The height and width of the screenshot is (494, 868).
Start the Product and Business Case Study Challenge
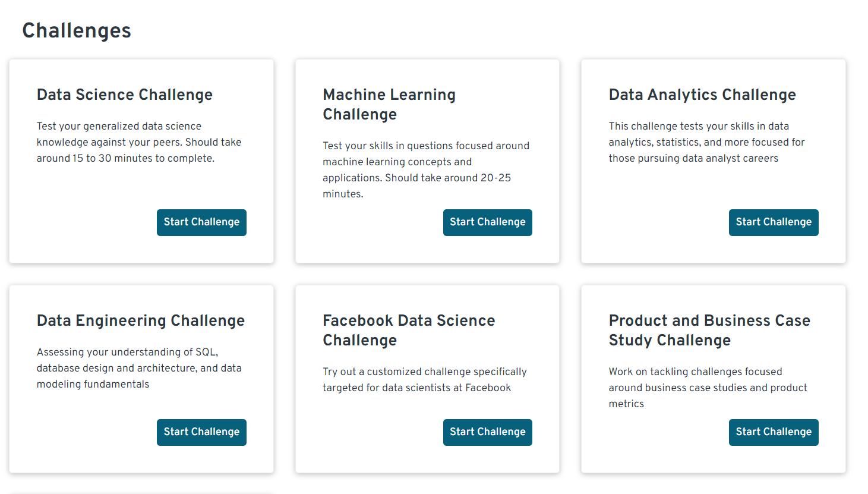(x=773, y=432)
